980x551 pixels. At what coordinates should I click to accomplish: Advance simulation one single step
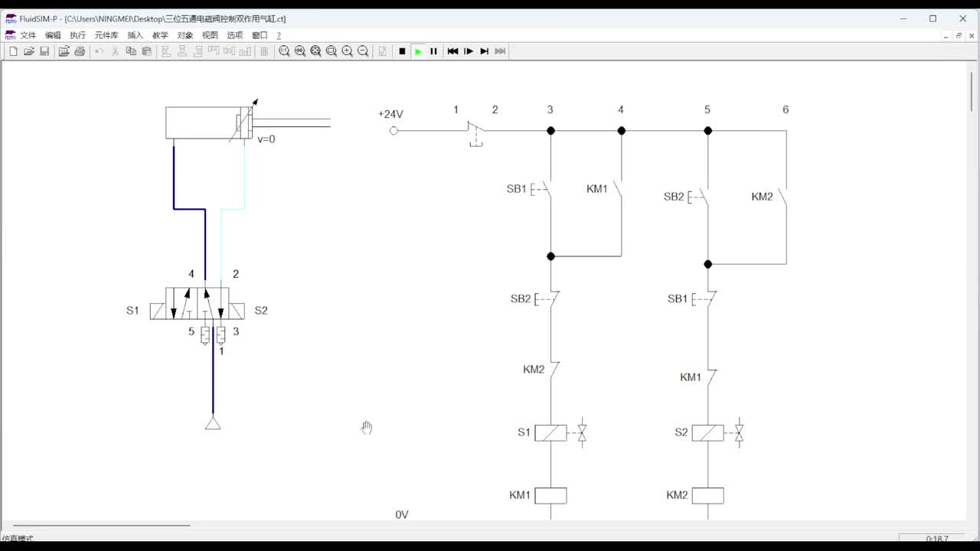pos(469,51)
